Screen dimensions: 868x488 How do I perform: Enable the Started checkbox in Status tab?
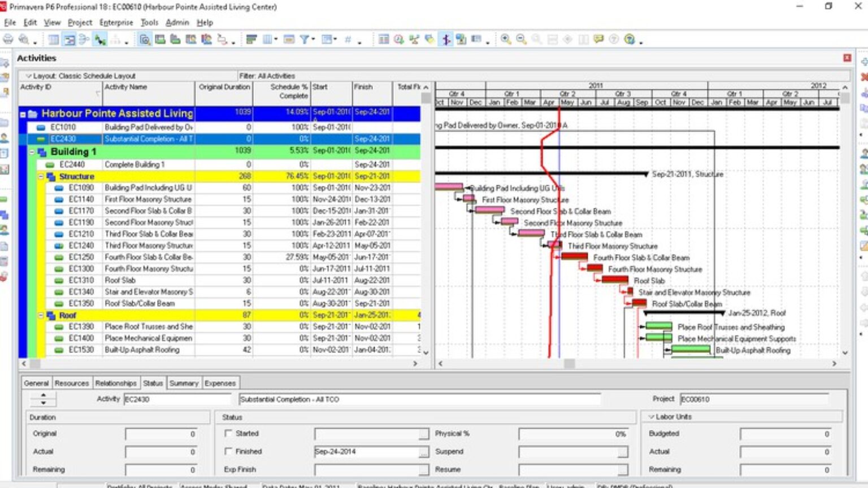pyautogui.click(x=228, y=433)
